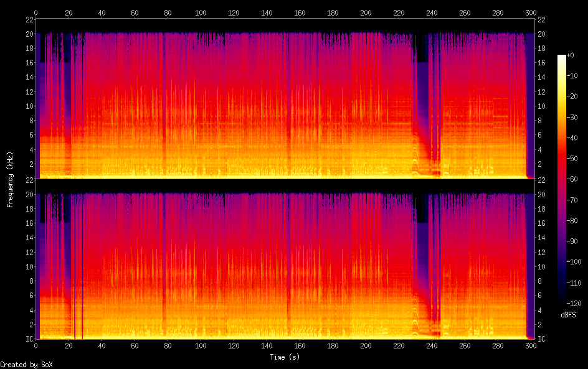Viewport: 588px width, 369px height.
Task: Click the 200 tick on the top time axis
Action: (x=366, y=12)
